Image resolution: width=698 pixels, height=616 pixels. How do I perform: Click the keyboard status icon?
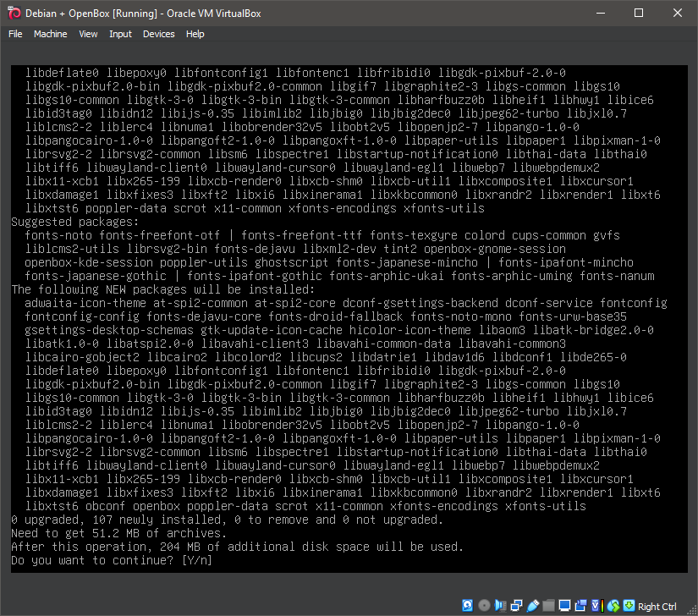pyautogui.click(x=629, y=605)
